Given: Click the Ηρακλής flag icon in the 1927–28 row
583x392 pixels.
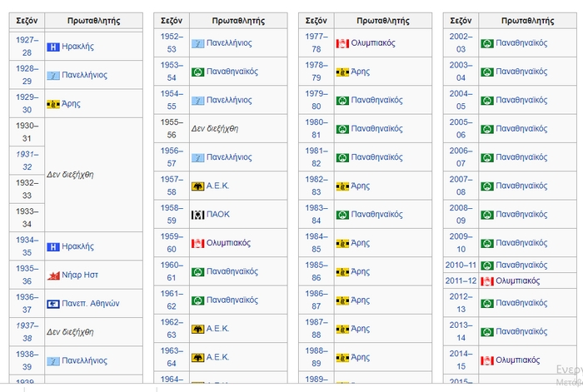Looking at the screenshot, I should point(53,47).
